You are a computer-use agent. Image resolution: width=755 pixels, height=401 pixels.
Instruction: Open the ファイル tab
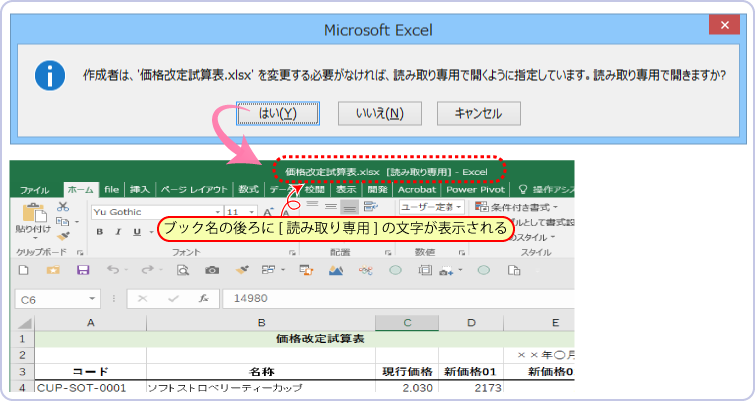tap(35, 190)
